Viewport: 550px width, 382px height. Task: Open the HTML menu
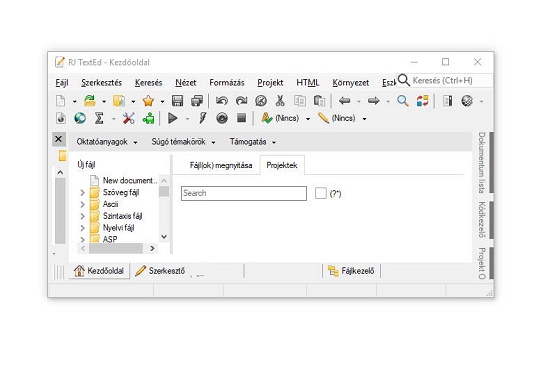click(308, 83)
